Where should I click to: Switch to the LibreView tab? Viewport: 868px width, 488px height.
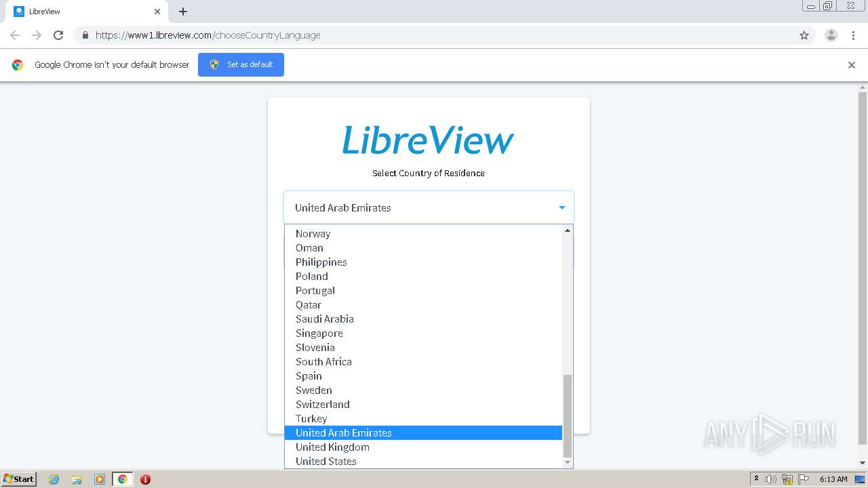(x=87, y=12)
